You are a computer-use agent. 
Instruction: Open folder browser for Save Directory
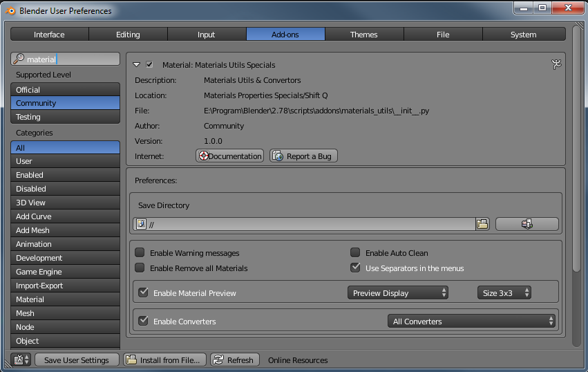tap(482, 224)
